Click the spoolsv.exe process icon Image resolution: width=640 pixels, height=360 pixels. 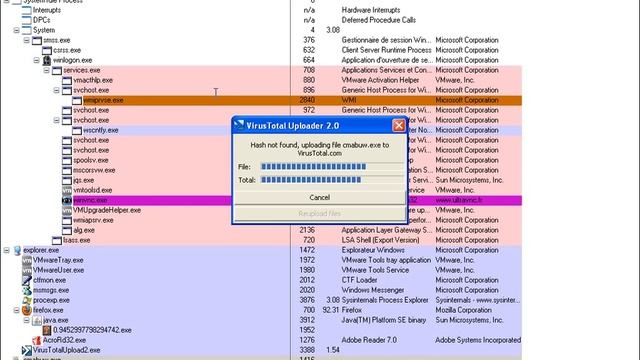click(67, 160)
